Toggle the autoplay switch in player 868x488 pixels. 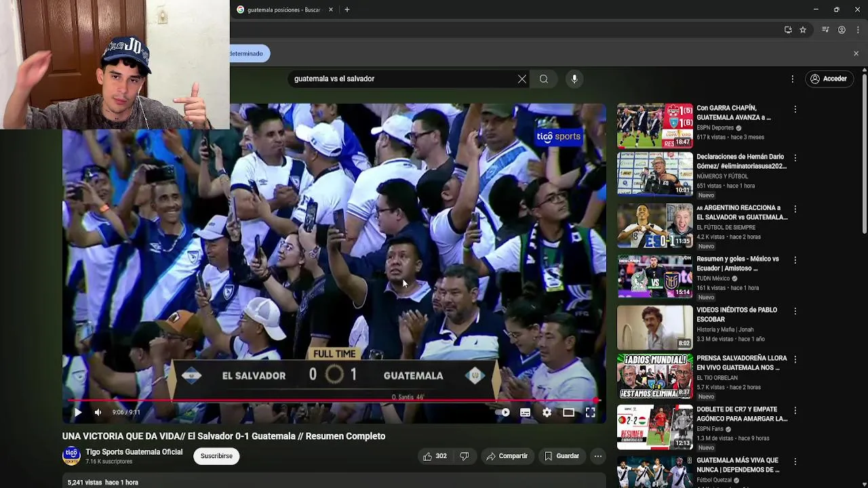(502, 412)
